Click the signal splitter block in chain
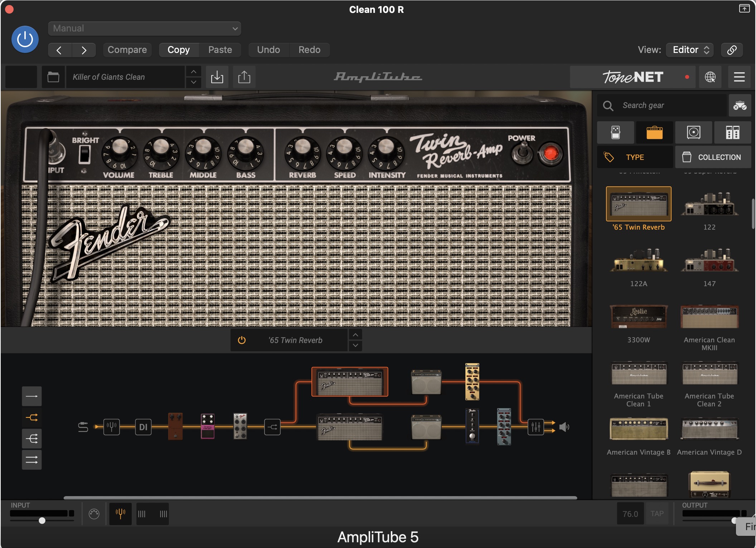 pos(272,427)
